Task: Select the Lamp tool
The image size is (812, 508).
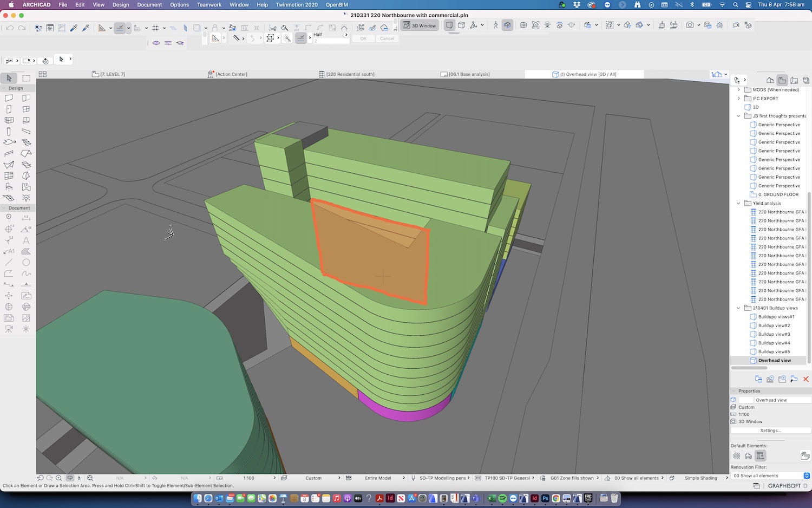Action: pyautogui.click(x=26, y=198)
